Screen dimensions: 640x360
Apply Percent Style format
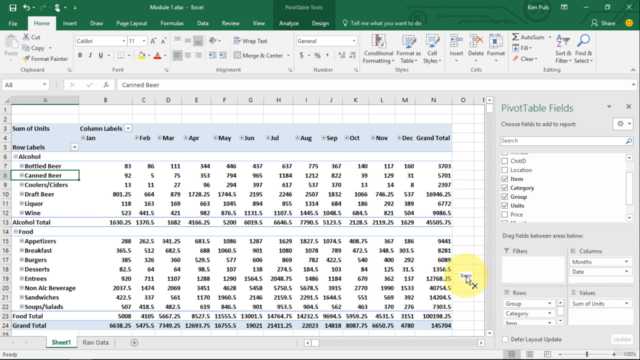pyautogui.click(x=317, y=55)
